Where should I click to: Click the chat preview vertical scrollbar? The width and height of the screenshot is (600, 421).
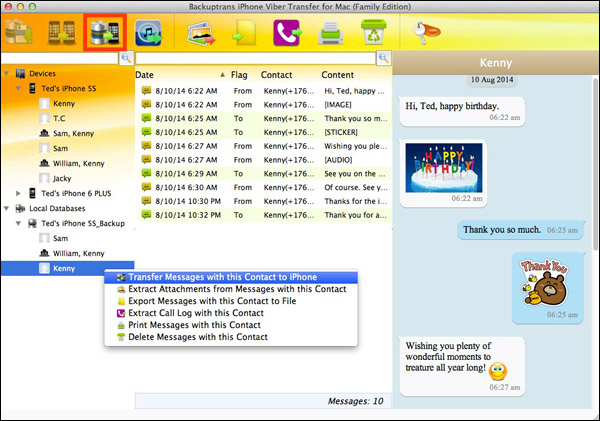coord(595,165)
